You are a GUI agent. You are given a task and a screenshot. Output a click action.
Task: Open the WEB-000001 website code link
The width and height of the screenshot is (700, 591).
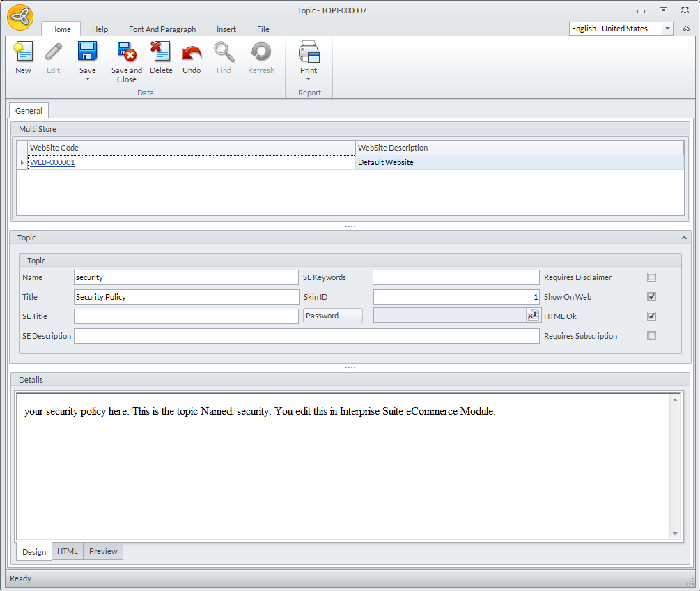click(52, 162)
